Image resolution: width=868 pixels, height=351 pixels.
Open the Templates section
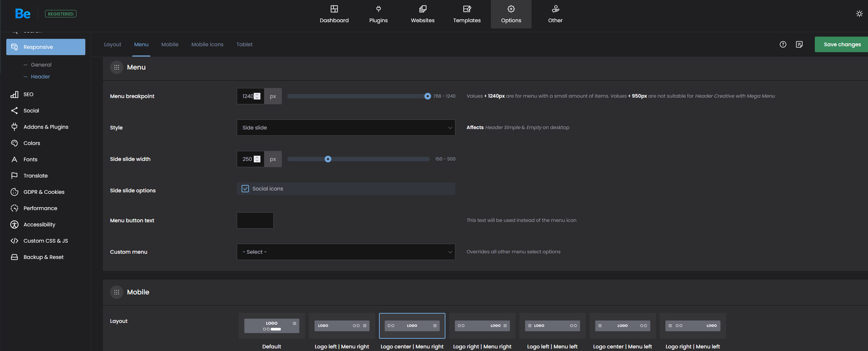click(x=467, y=14)
